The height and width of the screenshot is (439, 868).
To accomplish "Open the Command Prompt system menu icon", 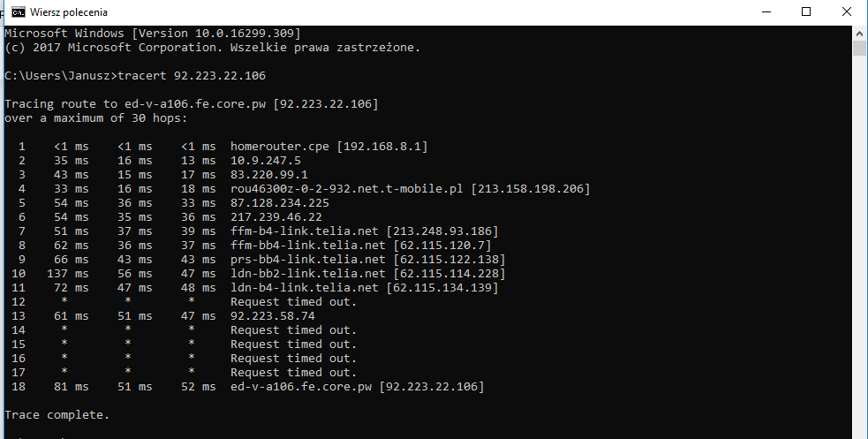I will point(16,12).
